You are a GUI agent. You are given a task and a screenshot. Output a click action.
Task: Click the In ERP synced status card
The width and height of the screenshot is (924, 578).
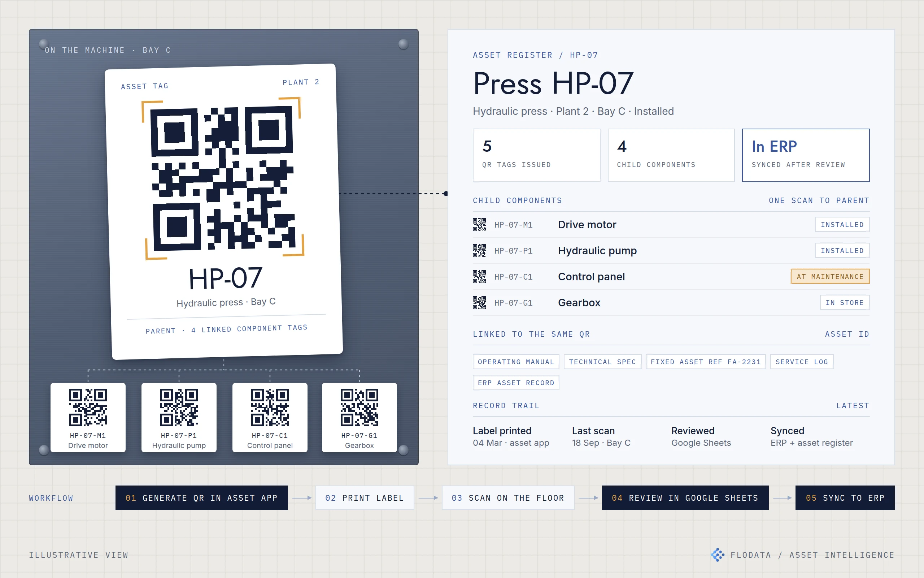tap(806, 155)
